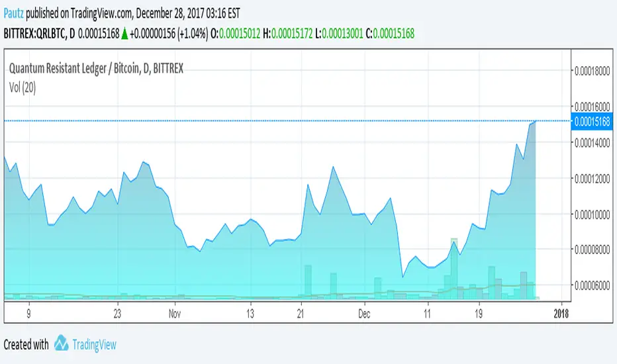Click the TradingView logo icon
This screenshot has width=617, height=364.
[61, 343]
